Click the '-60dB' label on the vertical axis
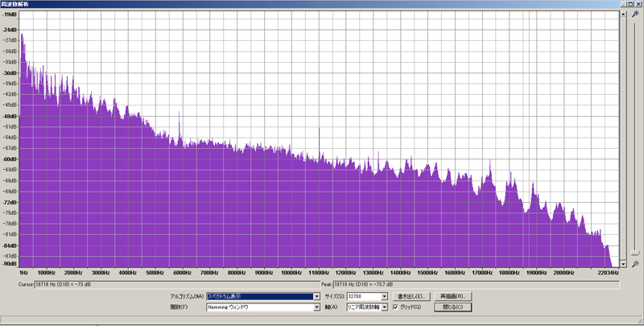Screen dimensions: 644x326 click(10, 159)
